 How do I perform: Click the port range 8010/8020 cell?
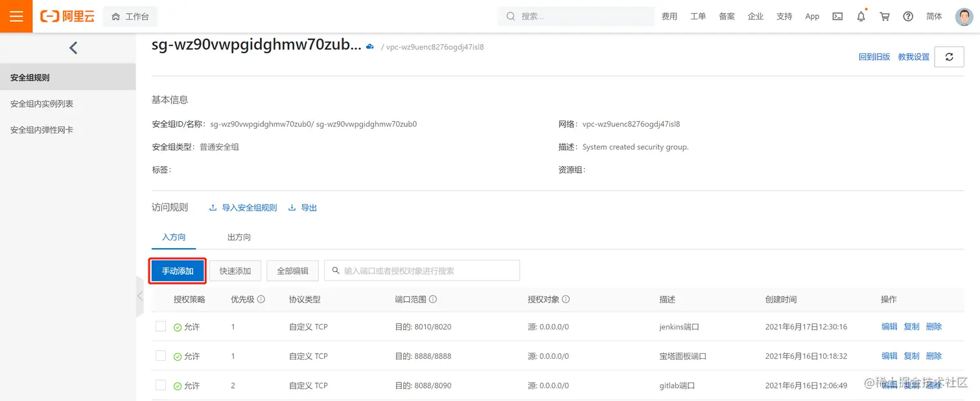[x=423, y=327]
